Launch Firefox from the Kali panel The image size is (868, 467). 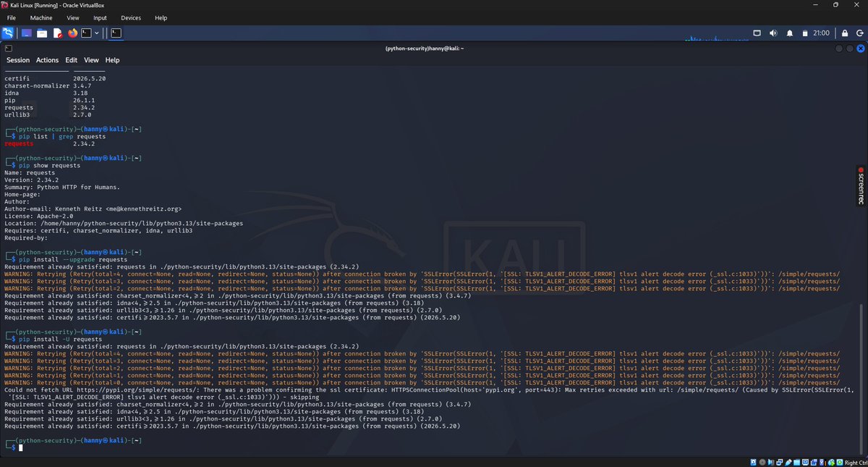pos(72,33)
